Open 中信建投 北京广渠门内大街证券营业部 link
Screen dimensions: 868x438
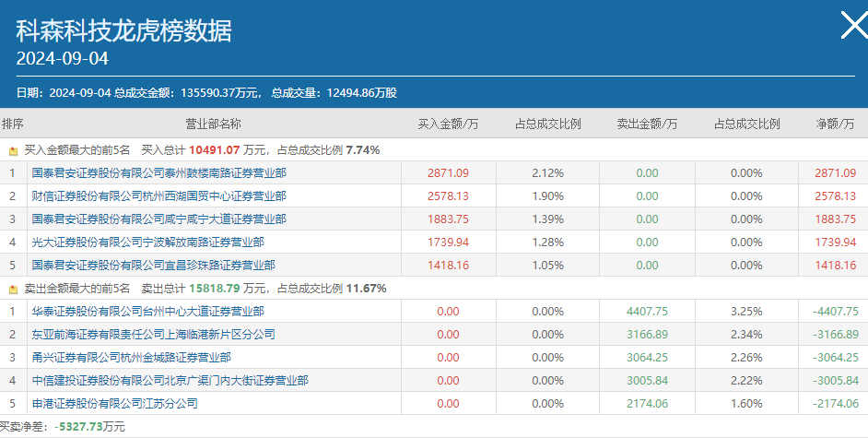point(170,381)
